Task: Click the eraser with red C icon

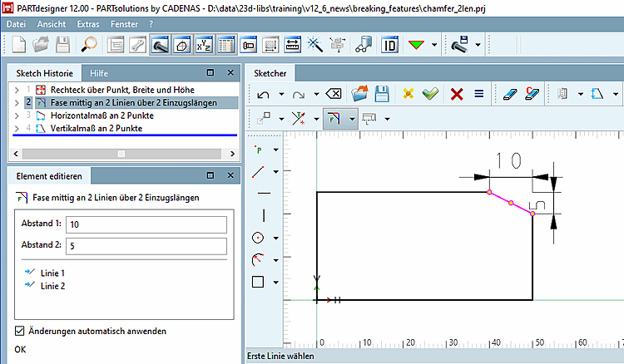Action: point(532,94)
